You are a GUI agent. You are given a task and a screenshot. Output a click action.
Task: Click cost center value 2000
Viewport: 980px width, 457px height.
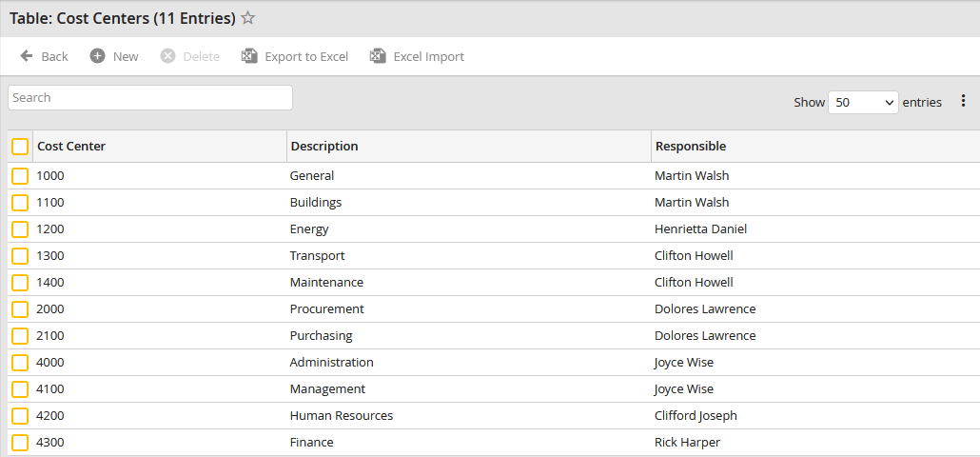coord(50,308)
